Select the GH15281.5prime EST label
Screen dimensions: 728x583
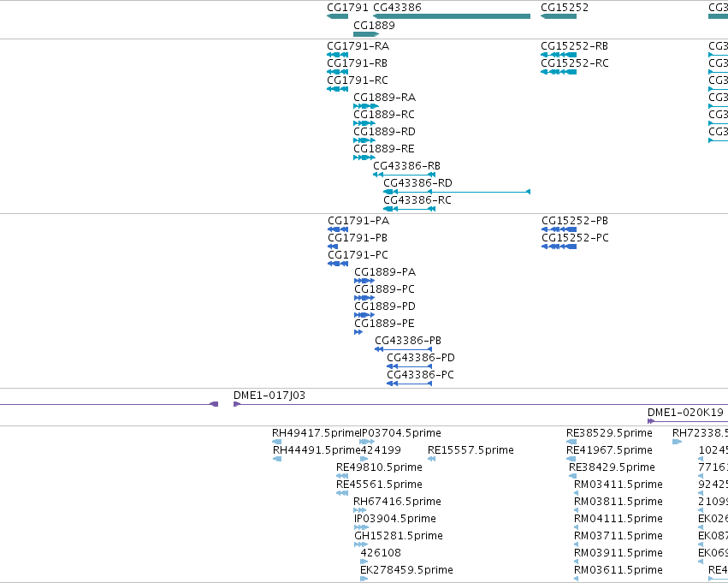pos(399,537)
